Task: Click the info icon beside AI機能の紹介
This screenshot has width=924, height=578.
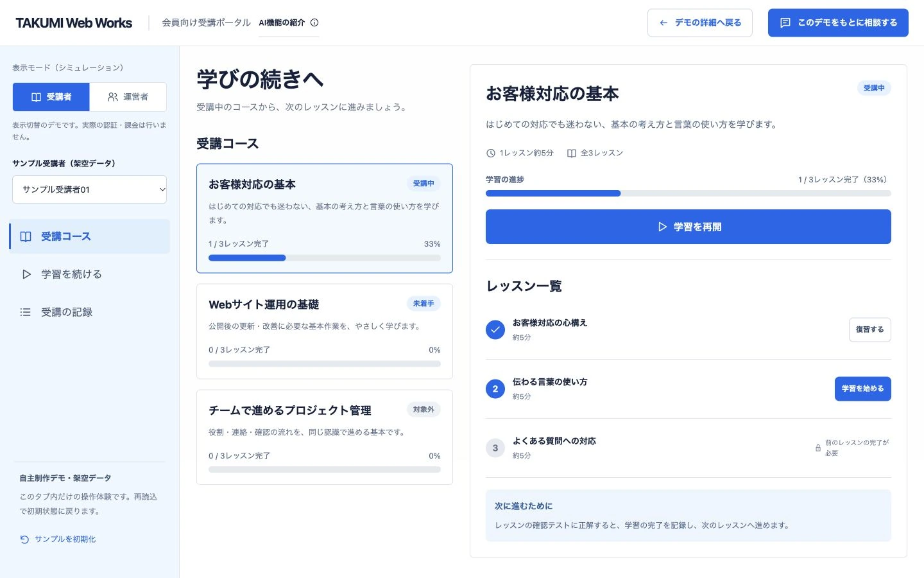Action: pos(314,22)
